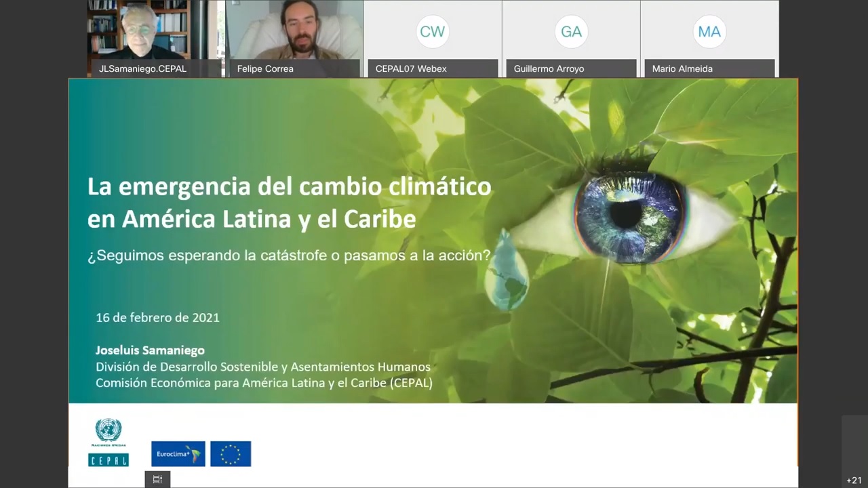Click the JLSamaniego.CEPAL name label
This screenshot has height=488, width=868.
142,68
